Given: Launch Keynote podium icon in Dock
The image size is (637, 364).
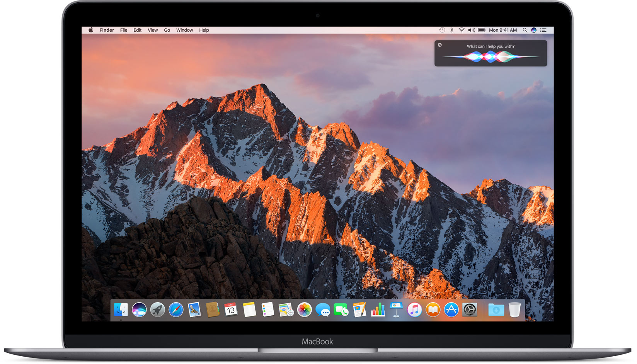Looking at the screenshot, I should pyautogui.click(x=396, y=310).
